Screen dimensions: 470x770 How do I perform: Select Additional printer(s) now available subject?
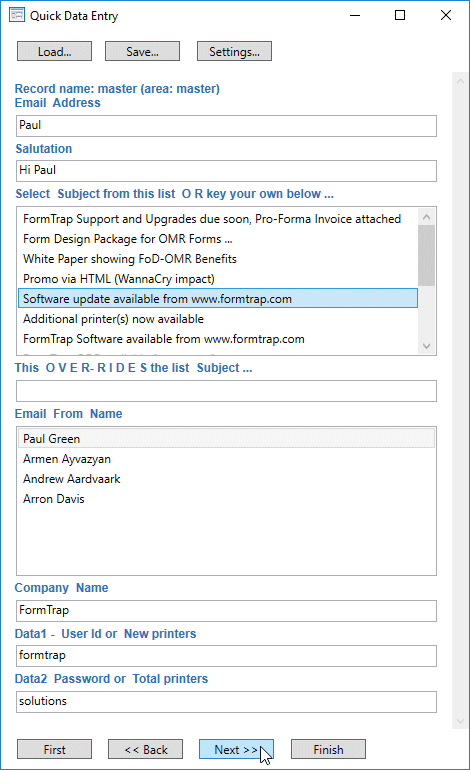point(218,319)
